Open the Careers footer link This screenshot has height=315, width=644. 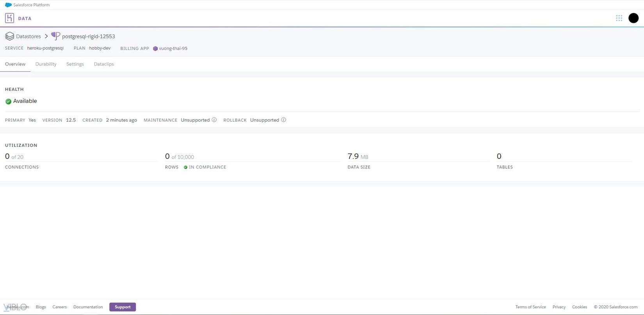tap(60, 307)
